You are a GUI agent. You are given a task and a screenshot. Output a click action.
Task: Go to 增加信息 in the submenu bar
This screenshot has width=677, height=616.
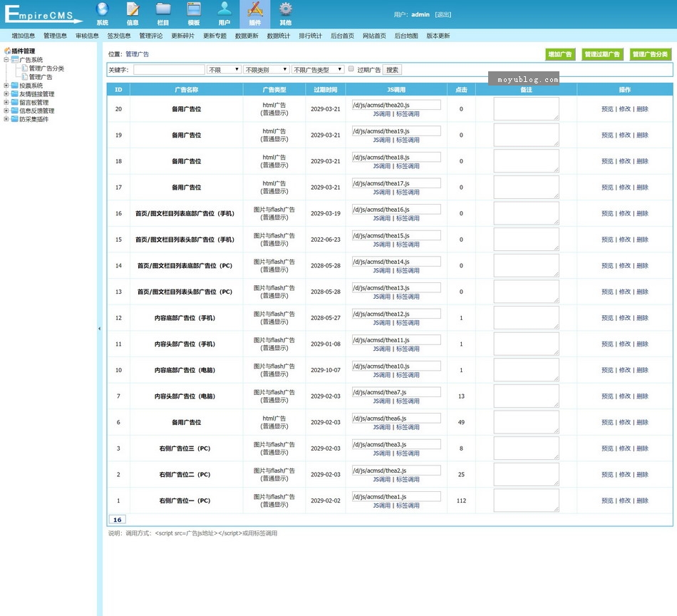click(24, 36)
